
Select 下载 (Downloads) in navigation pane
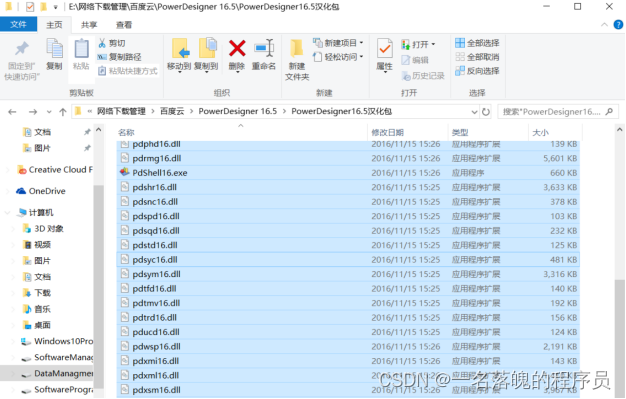(37, 293)
